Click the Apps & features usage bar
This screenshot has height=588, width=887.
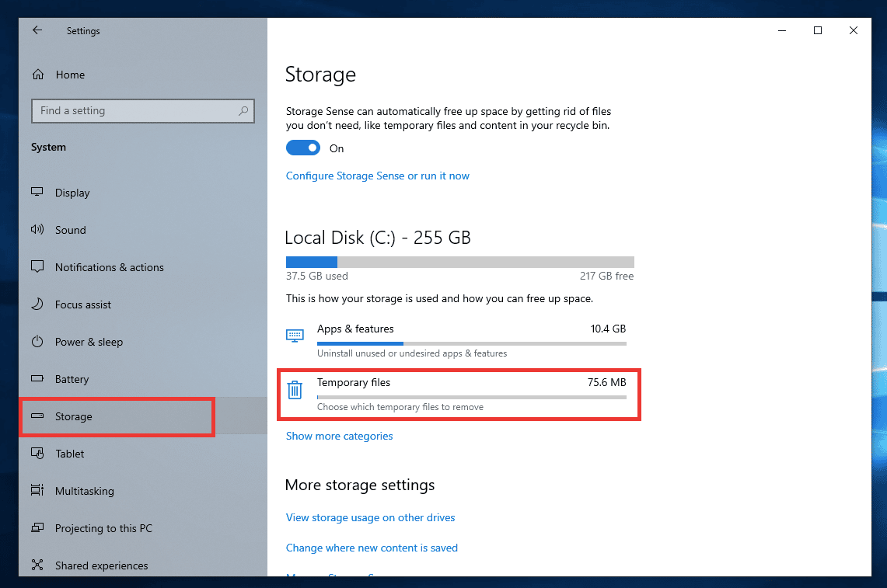click(472, 343)
